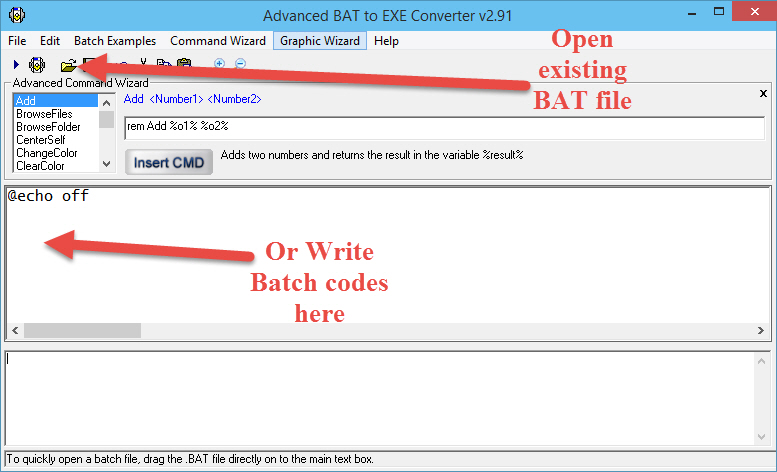Click the editor horizontal scrollbar thumb
Screen dimensions: 777x472
coord(82,330)
